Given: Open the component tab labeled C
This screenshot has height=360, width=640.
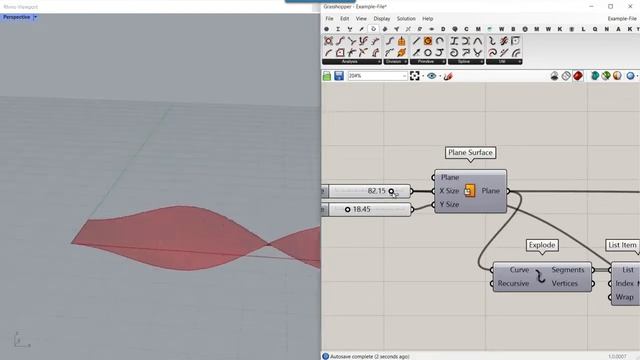Looking at the screenshot, I should (466, 29).
